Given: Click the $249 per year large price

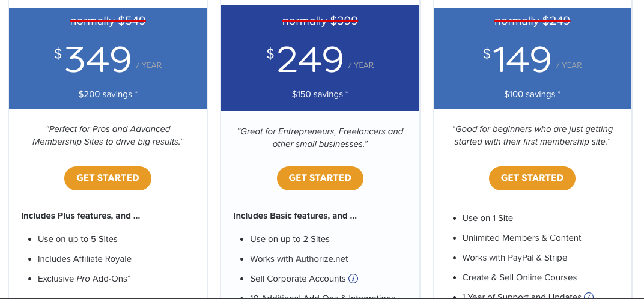Looking at the screenshot, I should [320, 60].
